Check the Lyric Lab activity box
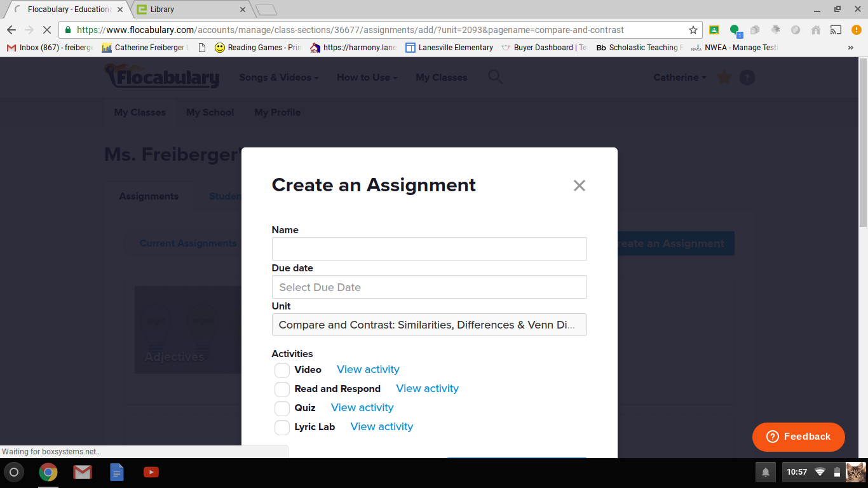This screenshot has width=868, height=488. coord(282,427)
